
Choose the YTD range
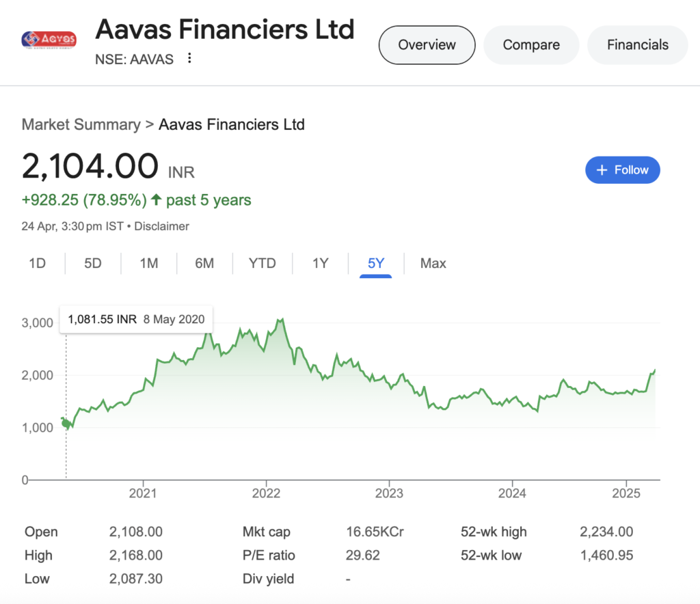coord(262,263)
